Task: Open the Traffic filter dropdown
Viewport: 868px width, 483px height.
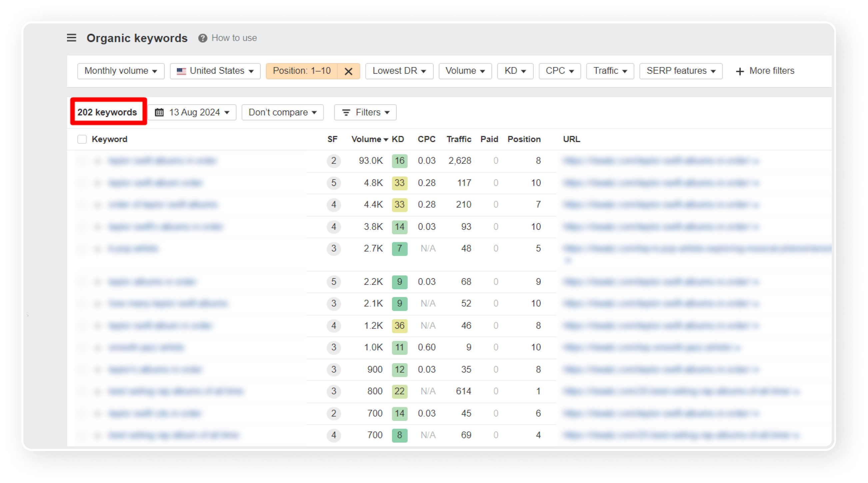Action: point(610,71)
